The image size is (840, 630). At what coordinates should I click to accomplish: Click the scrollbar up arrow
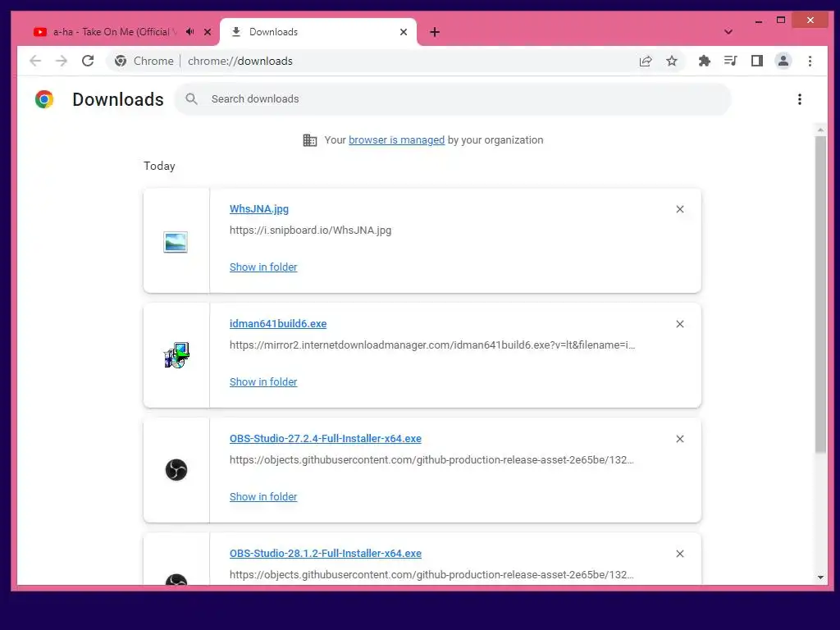820,130
